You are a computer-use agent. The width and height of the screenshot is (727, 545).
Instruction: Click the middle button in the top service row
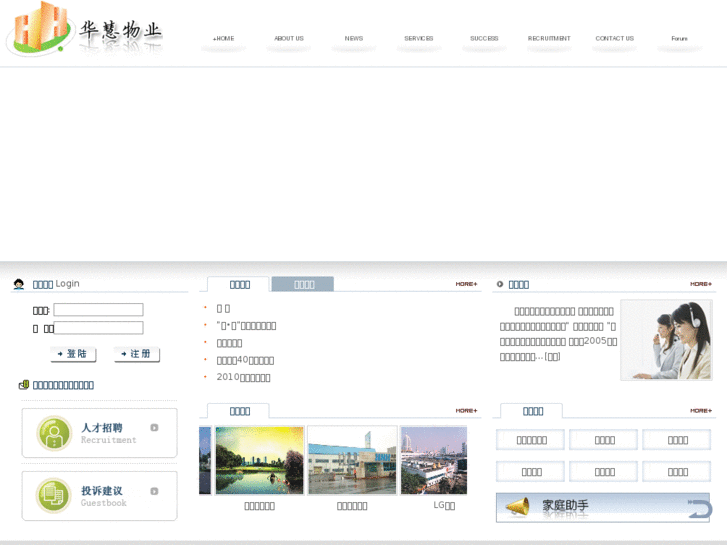[x=604, y=440]
